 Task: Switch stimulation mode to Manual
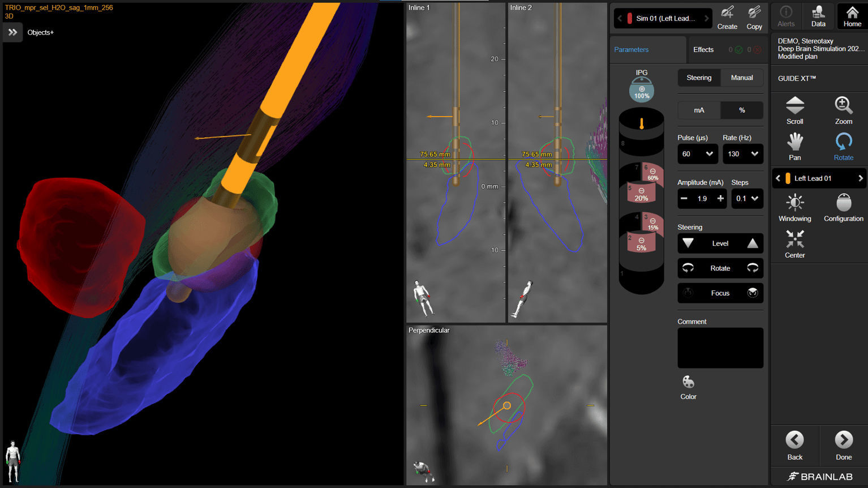[x=741, y=78]
